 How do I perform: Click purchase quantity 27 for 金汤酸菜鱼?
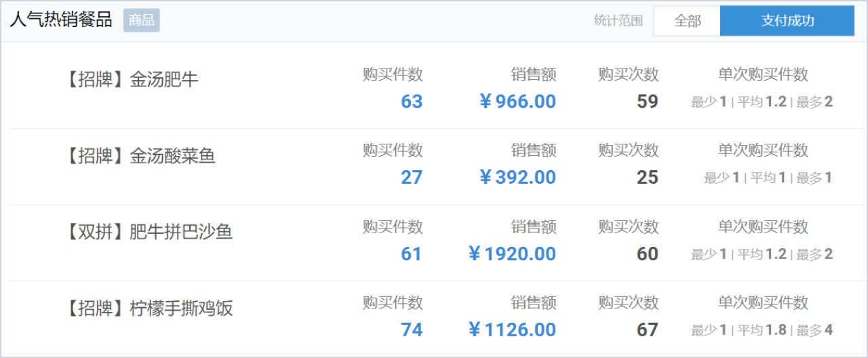tap(412, 178)
